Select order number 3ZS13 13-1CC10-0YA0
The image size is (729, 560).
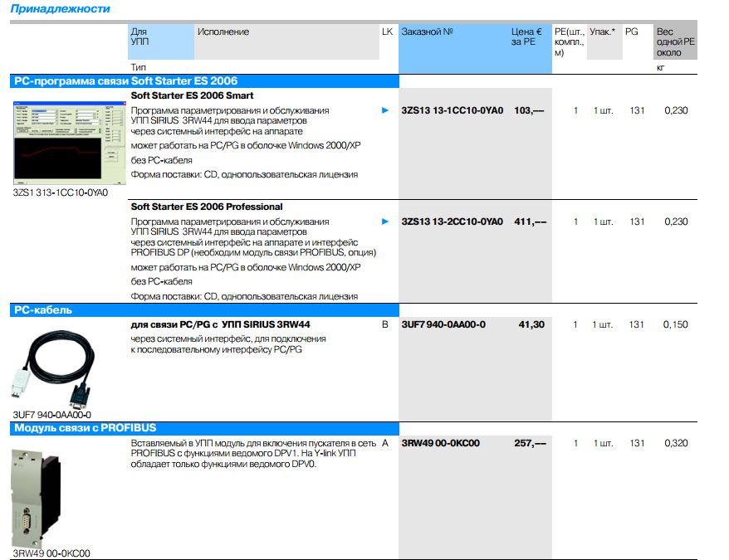click(x=453, y=110)
